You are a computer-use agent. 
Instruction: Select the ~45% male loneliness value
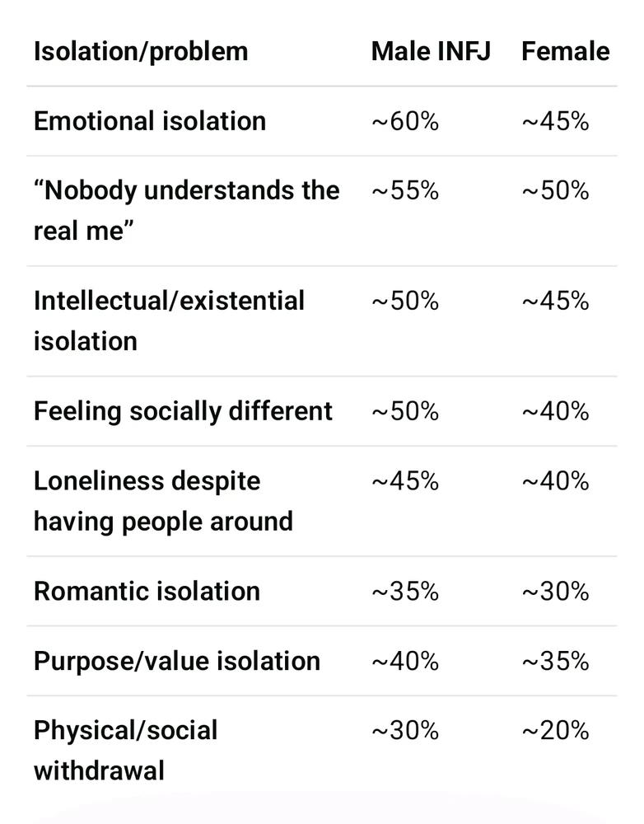click(x=405, y=481)
